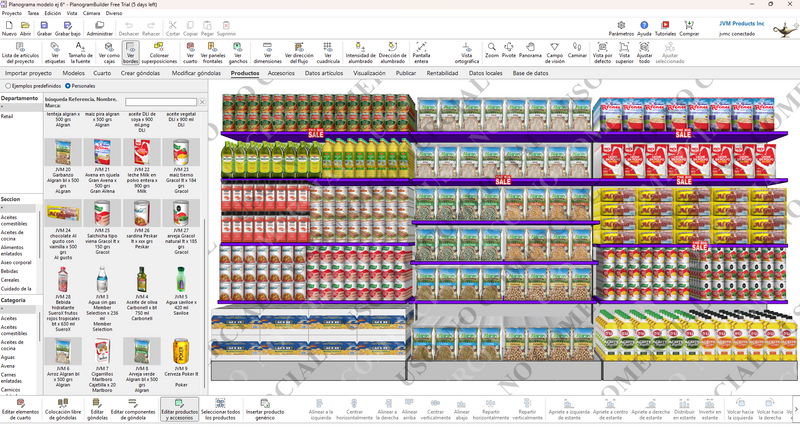The height and width of the screenshot is (429, 800).
Task: Select Aguas in Categoria list
Action: 8,357
